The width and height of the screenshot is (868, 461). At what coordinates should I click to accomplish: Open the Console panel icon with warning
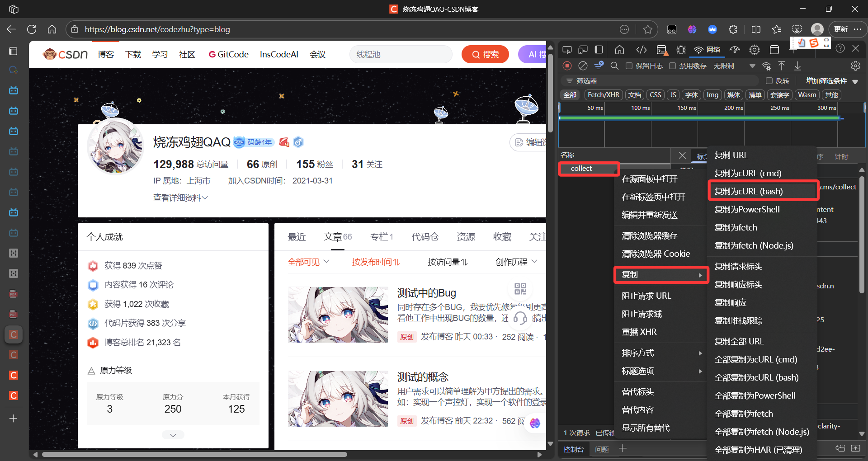[662, 50]
